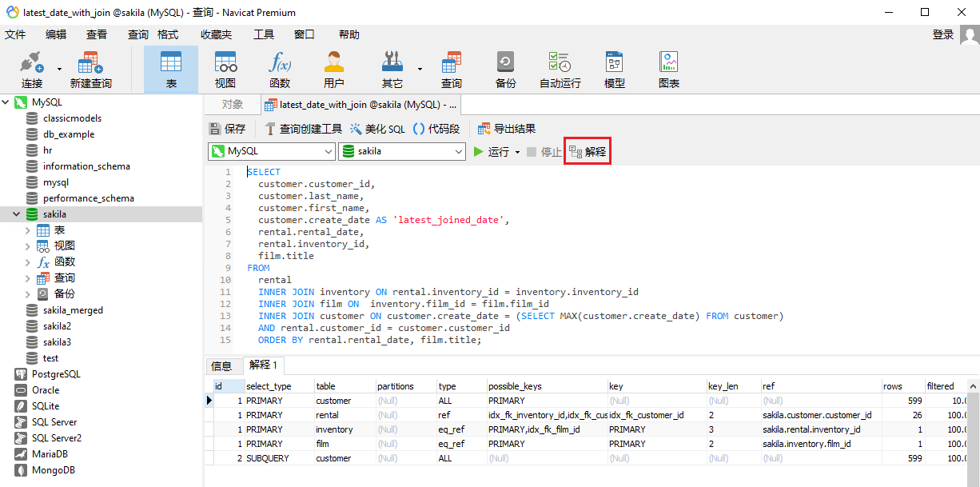The height and width of the screenshot is (487, 980).
Task: Select the MariaDB connection
Action: pos(49,454)
